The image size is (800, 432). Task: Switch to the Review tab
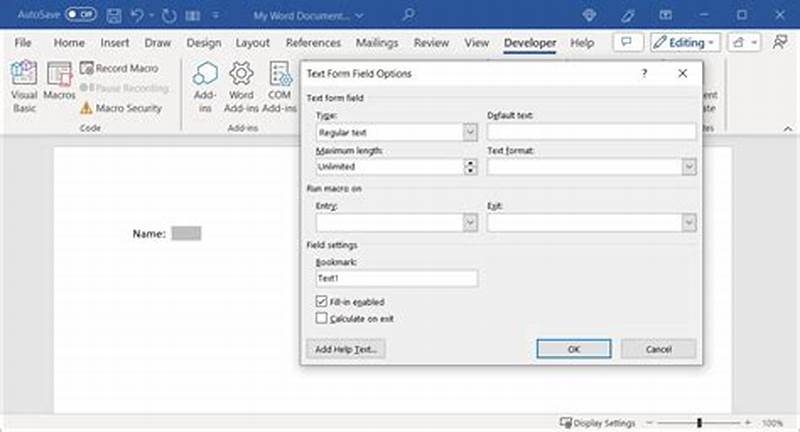pyautogui.click(x=431, y=43)
